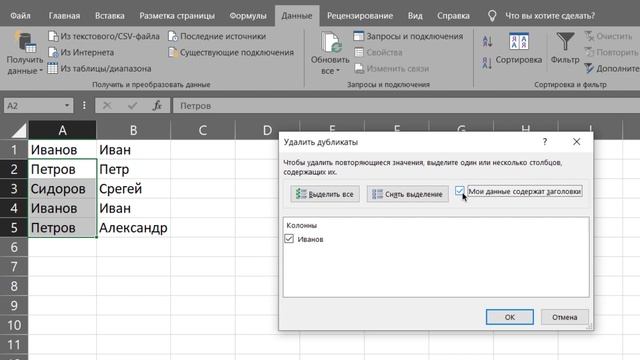Image resolution: width=640 pixels, height=360 pixels.
Task: Click the formula bar cancel X icon
Action: click(107, 106)
